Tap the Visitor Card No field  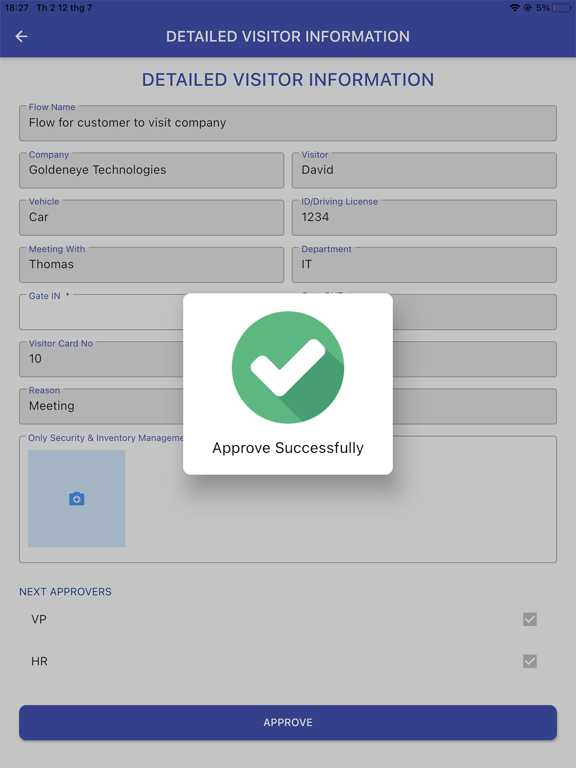tap(101, 359)
